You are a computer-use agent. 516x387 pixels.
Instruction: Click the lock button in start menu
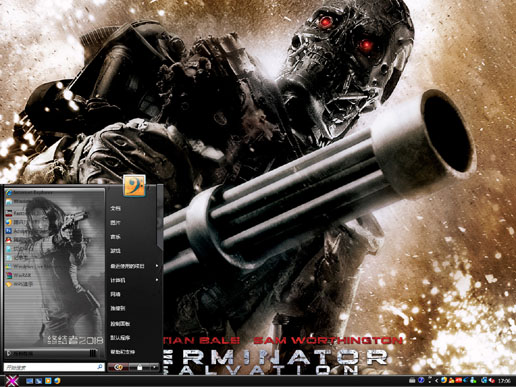pyautogui.click(x=140, y=367)
